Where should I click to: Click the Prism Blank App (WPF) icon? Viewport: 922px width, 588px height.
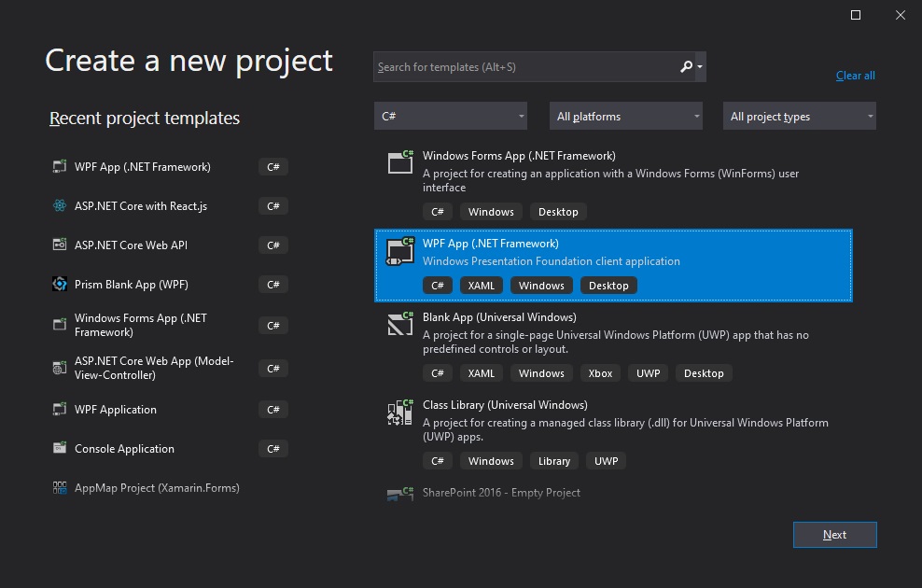click(x=60, y=284)
